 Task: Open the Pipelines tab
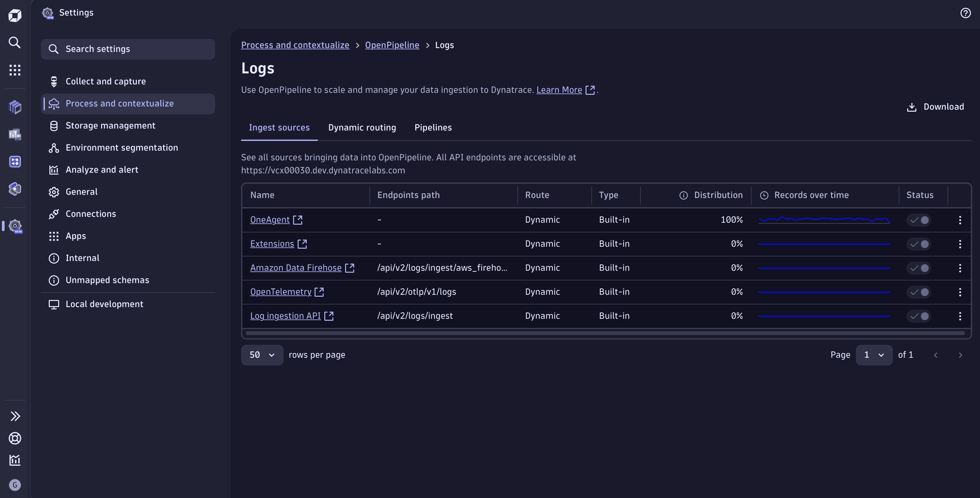(x=433, y=127)
